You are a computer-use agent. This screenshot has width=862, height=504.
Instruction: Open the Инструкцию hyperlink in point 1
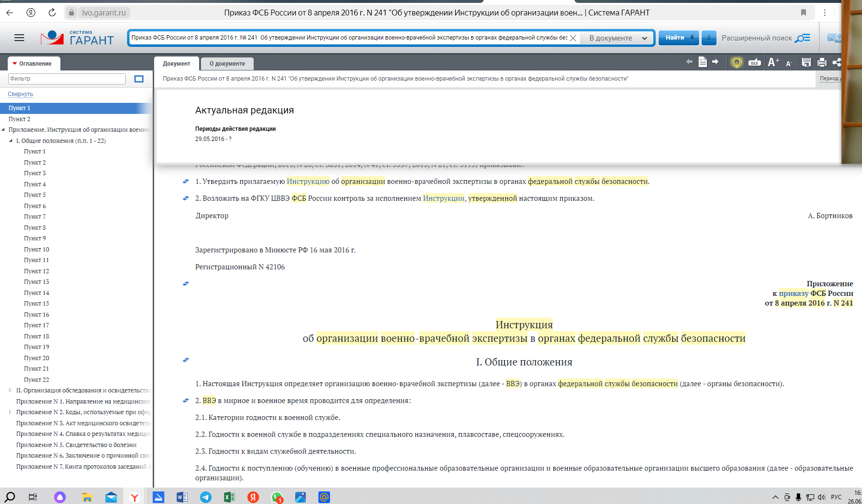pos(308,182)
